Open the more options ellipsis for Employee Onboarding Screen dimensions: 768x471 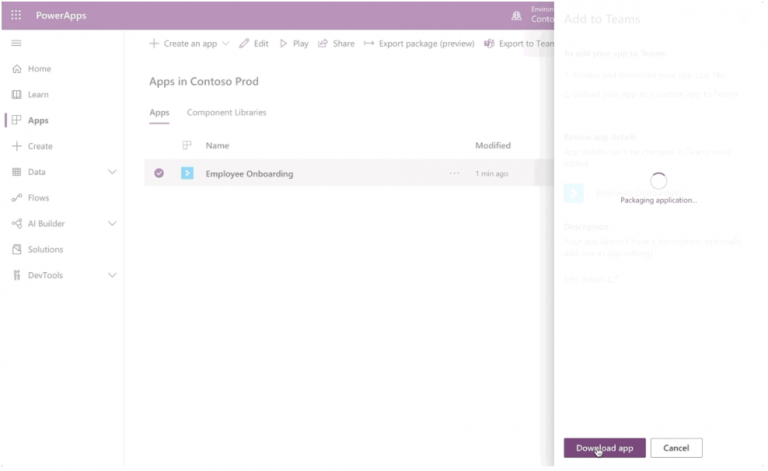[x=455, y=173]
